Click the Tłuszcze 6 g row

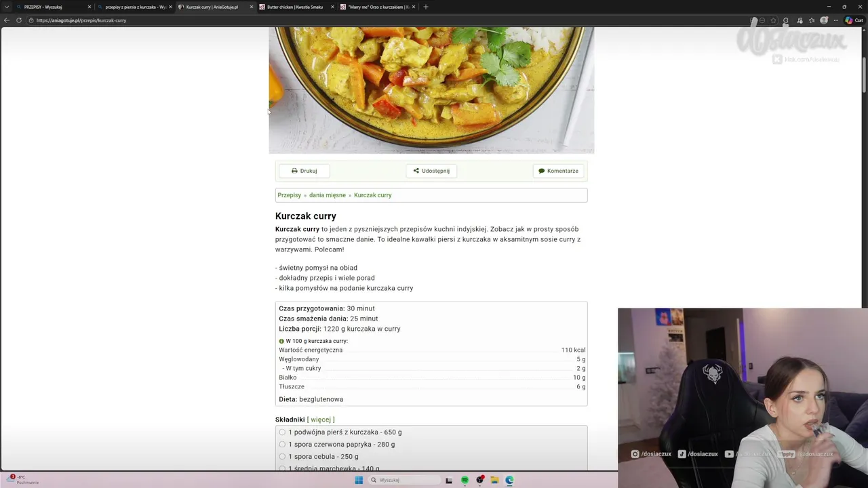pyautogui.click(x=432, y=386)
